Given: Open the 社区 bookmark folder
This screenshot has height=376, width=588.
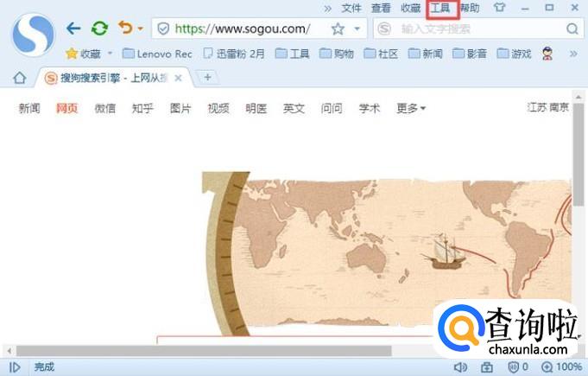Looking at the screenshot, I should [x=381, y=54].
